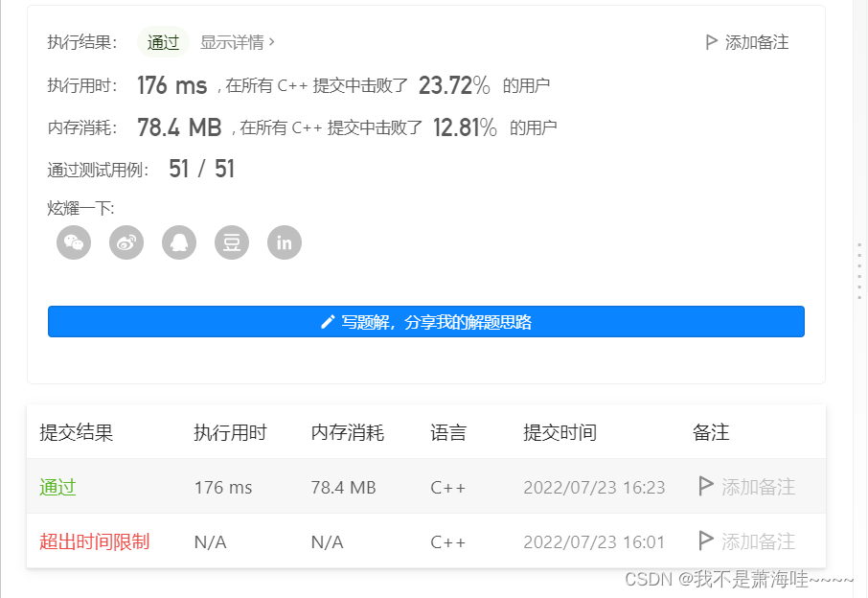Screen dimensions: 868x598
Task: Open the 超出时间限制 submission link
Action: point(94,541)
